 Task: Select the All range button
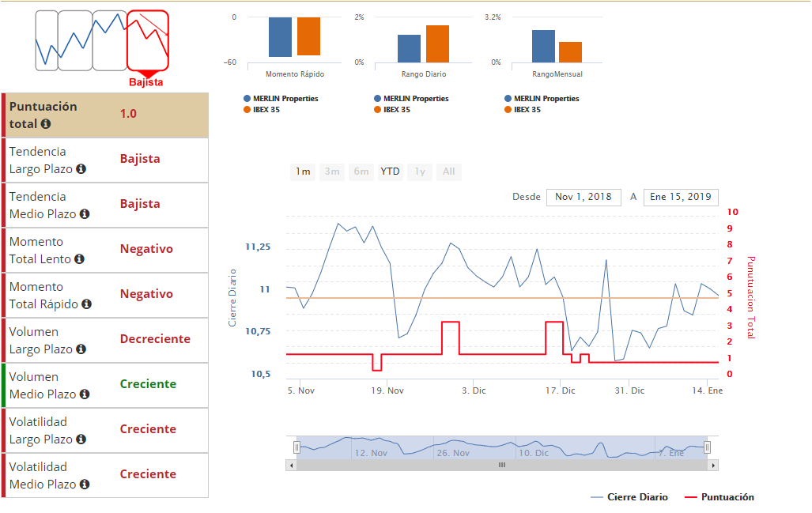pos(449,172)
